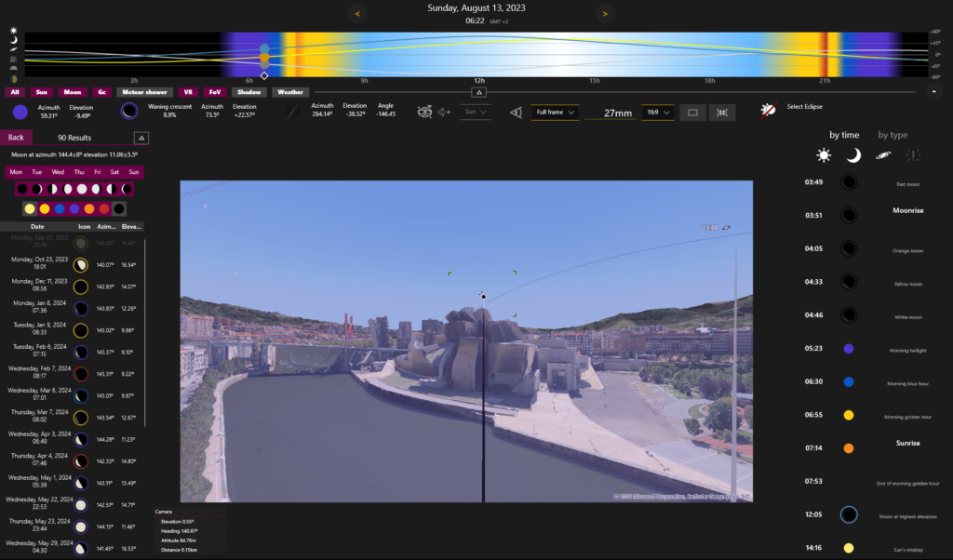Viewport: 953px width, 560px height.
Task: Select the galaxy filter icon under by time
Action: coord(883,155)
